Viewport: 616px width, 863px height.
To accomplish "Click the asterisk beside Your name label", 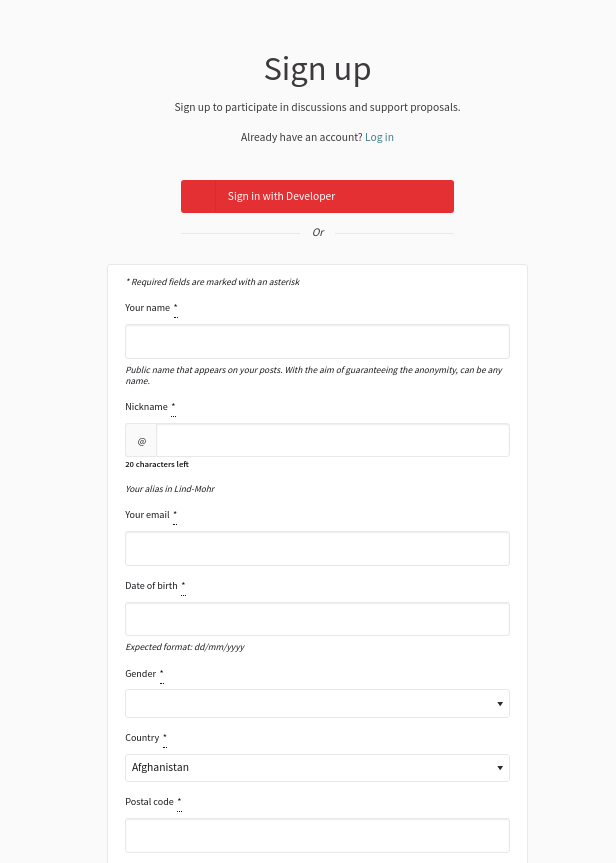I will [175, 306].
